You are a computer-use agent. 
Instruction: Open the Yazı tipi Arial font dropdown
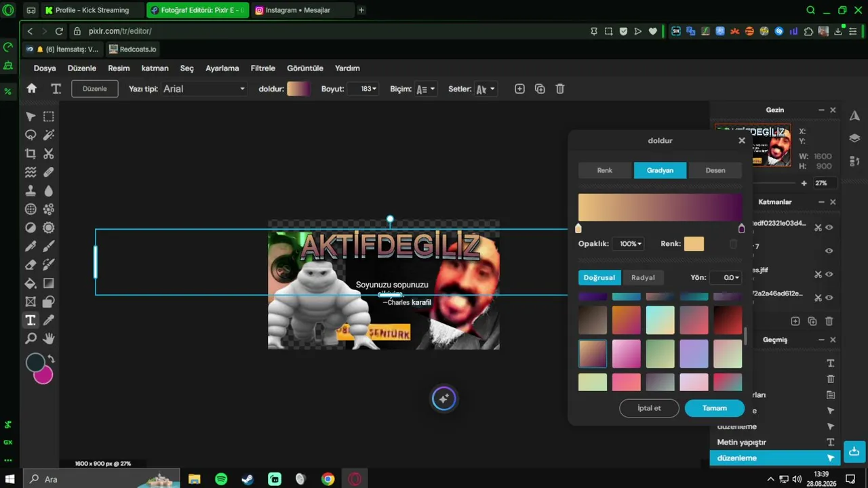tap(204, 89)
